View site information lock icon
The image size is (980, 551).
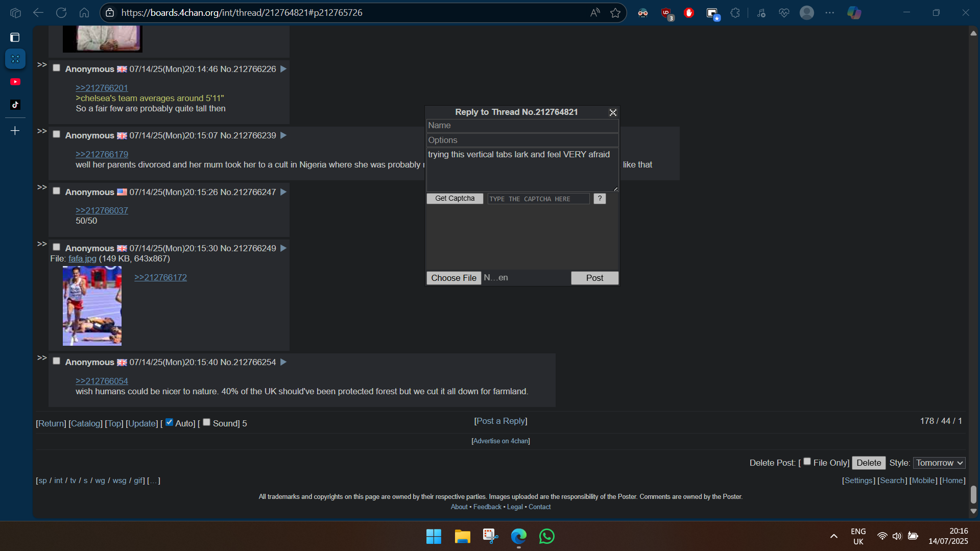[x=110, y=13]
